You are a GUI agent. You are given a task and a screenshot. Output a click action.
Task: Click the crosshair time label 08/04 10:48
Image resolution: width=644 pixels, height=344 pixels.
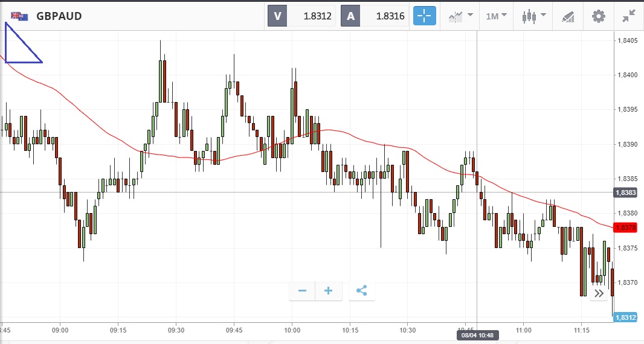[x=477, y=336]
